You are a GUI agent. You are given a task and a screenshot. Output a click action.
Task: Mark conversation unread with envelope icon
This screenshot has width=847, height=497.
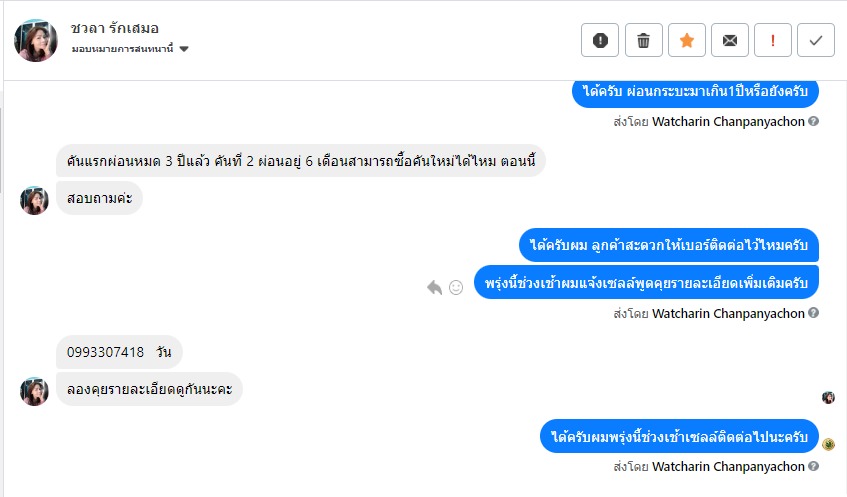(x=730, y=40)
